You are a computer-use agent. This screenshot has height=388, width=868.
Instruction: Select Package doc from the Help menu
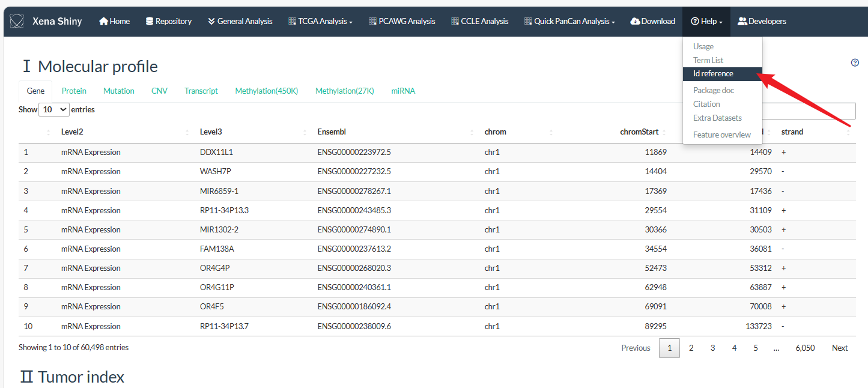(x=723, y=90)
